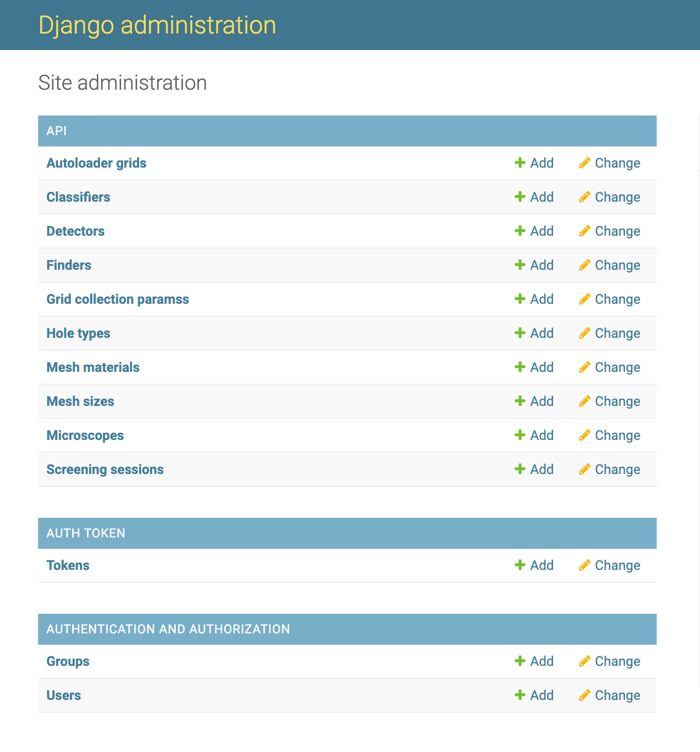Click Change for Groups
Screen dimensions: 700x752
point(609,661)
